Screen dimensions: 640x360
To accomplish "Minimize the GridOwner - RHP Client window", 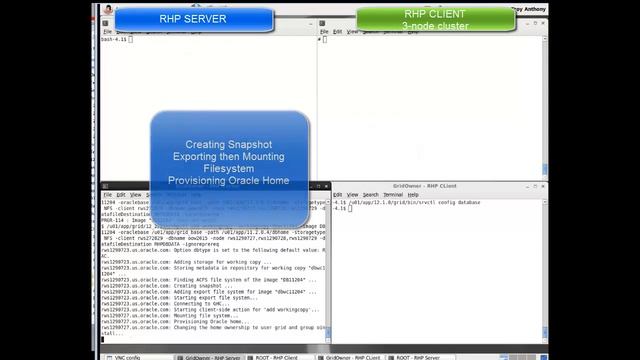I will pos(527,186).
